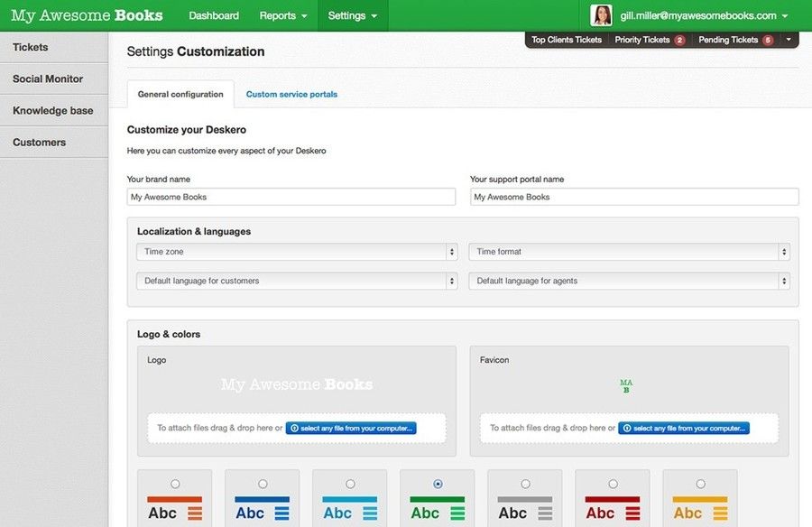This screenshot has width=812, height=527.
Task: Open Customers in the sidebar
Action: 54,142
